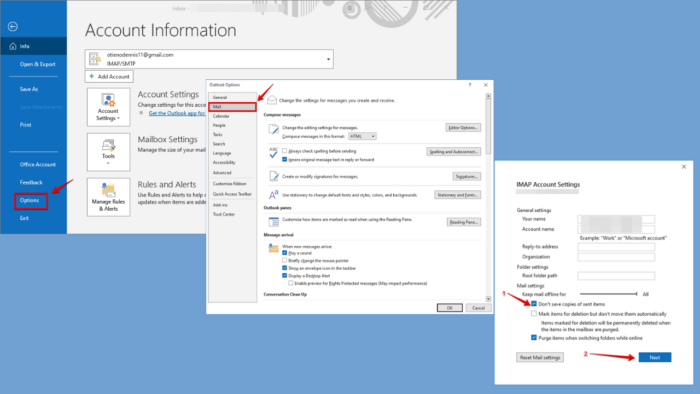Click the Signatures button
The height and width of the screenshot is (394, 700).
pyautogui.click(x=467, y=176)
